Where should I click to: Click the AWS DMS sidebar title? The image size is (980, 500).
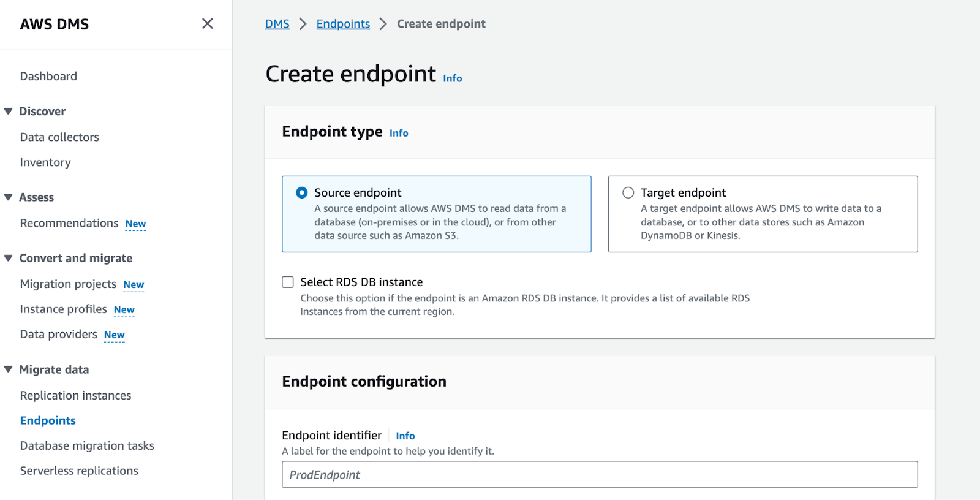click(x=55, y=24)
